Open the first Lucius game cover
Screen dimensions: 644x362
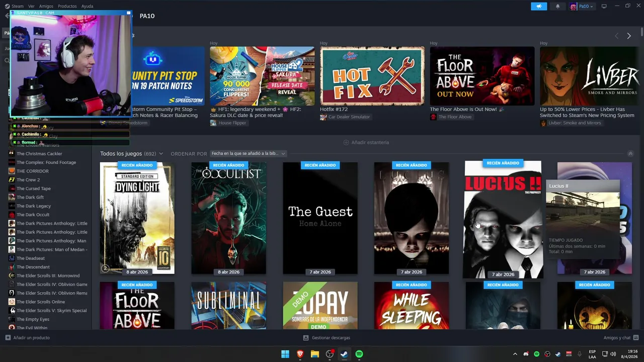[x=412, y=218]
